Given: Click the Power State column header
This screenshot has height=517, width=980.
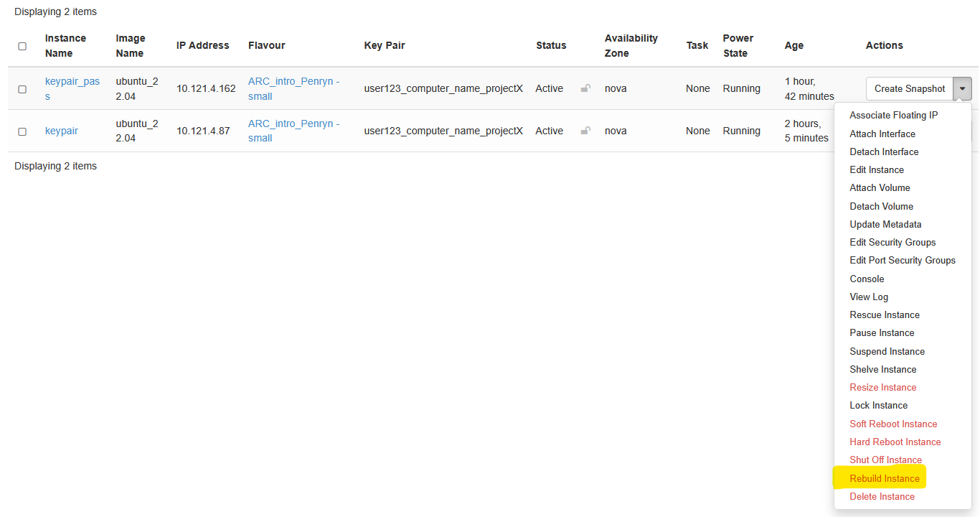Looking at the screenshot, I should [738, 45].
